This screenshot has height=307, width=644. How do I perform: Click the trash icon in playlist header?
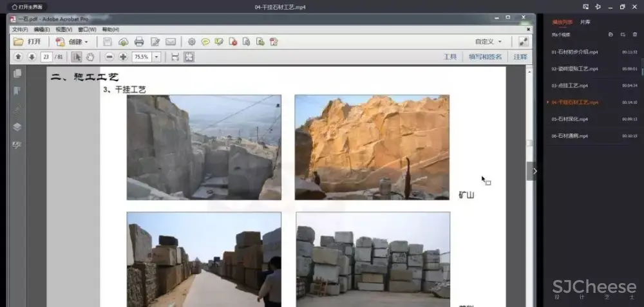(634, 35)
